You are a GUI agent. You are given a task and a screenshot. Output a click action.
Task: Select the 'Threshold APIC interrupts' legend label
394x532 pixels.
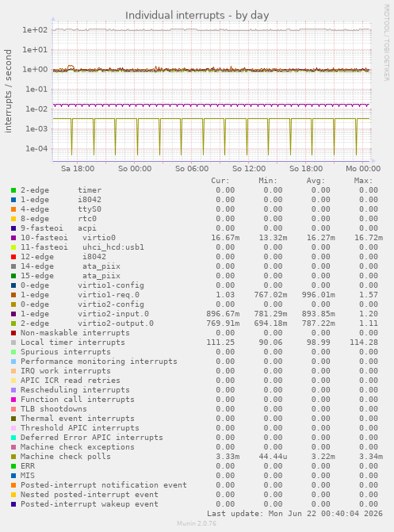point(80,428)
